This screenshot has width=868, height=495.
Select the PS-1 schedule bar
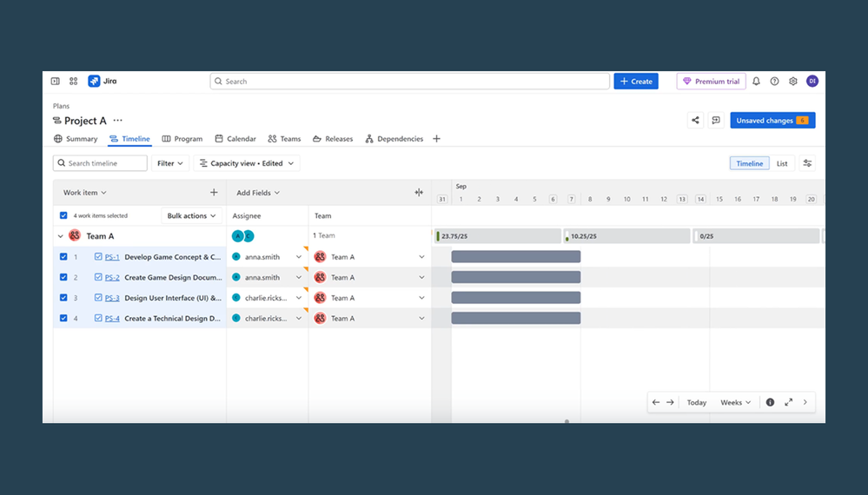516,257
